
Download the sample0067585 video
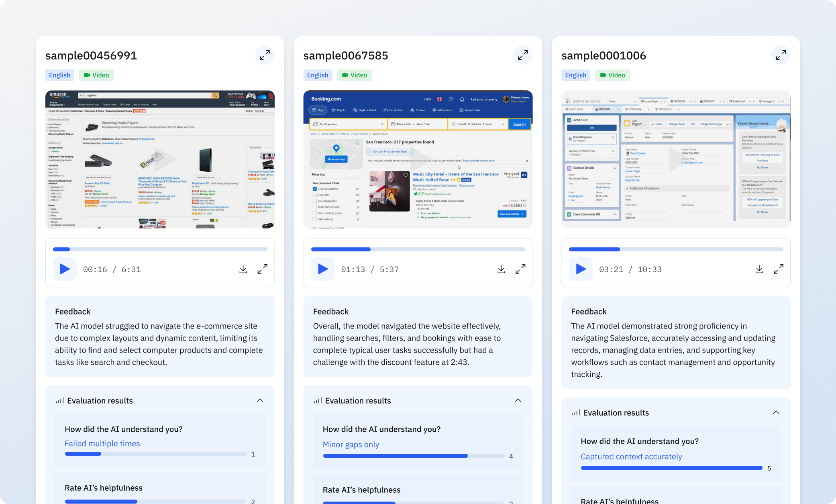501,269
